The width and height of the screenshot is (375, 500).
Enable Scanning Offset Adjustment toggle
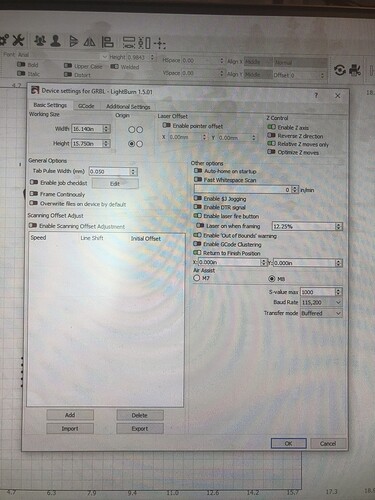(x=33, y=226)
